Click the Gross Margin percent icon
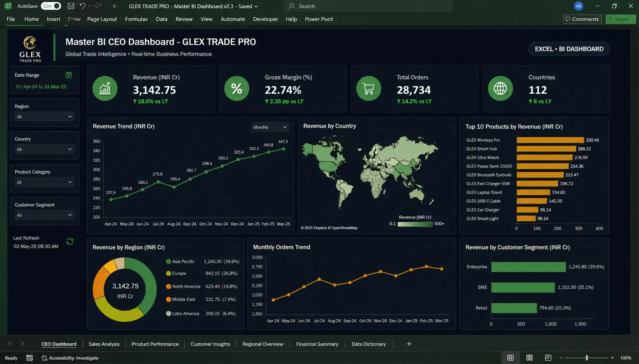This screenshot has width=639, height=364. pyautogui.click(x=236, y=88)
